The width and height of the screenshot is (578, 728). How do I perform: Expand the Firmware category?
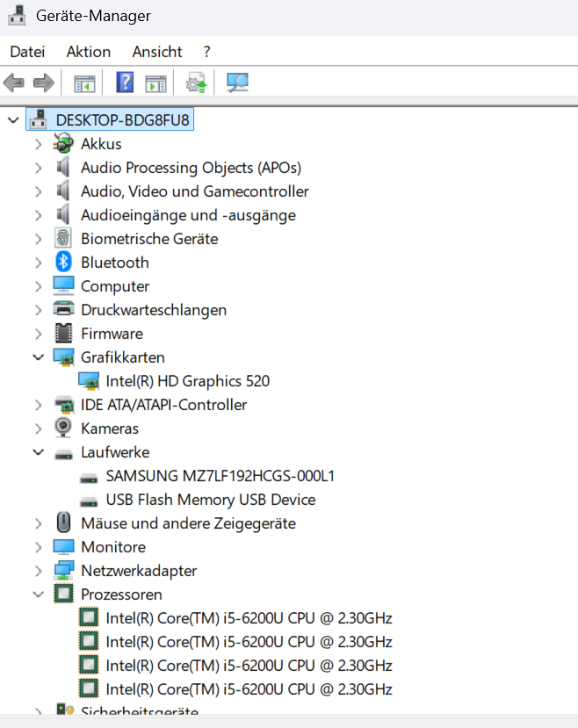click(x=38, y=334)
